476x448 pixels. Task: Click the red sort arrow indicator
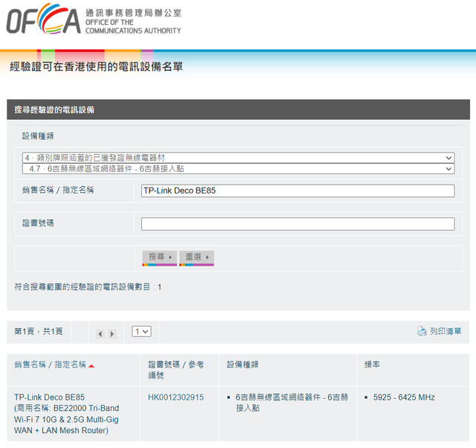pos(91,366)
